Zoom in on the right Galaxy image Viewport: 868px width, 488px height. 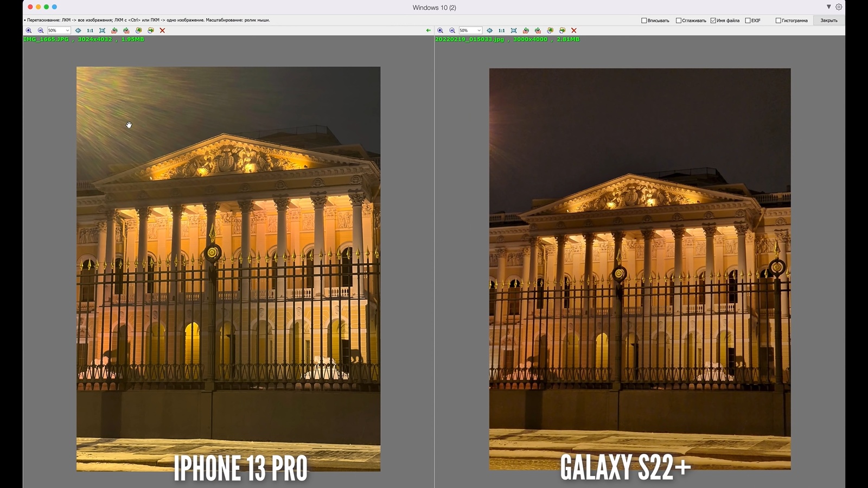441,30
